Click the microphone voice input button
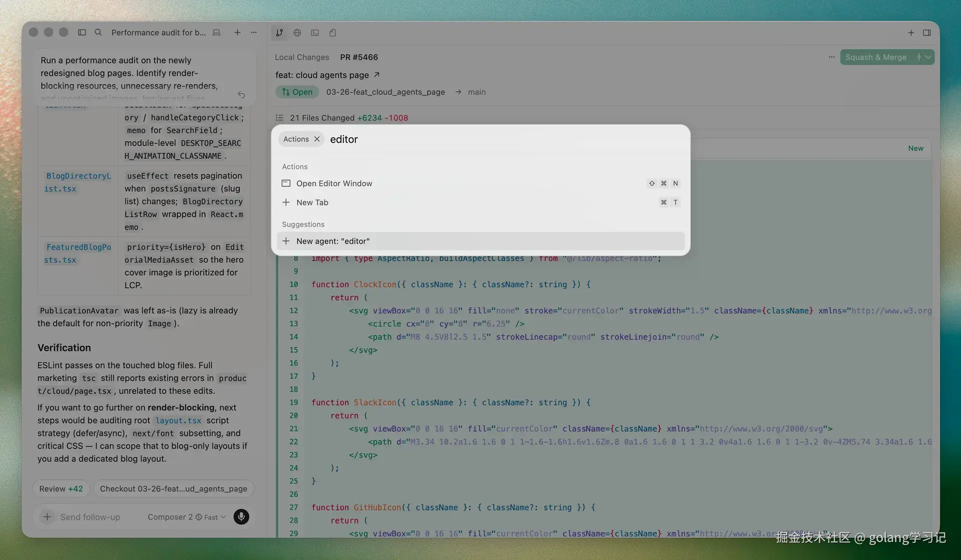The image size is (961, 560). (241, 517)
